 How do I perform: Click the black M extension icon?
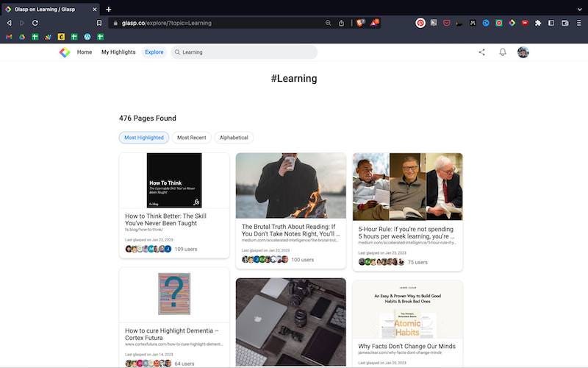pyautogui.click(x=473, y=23)
